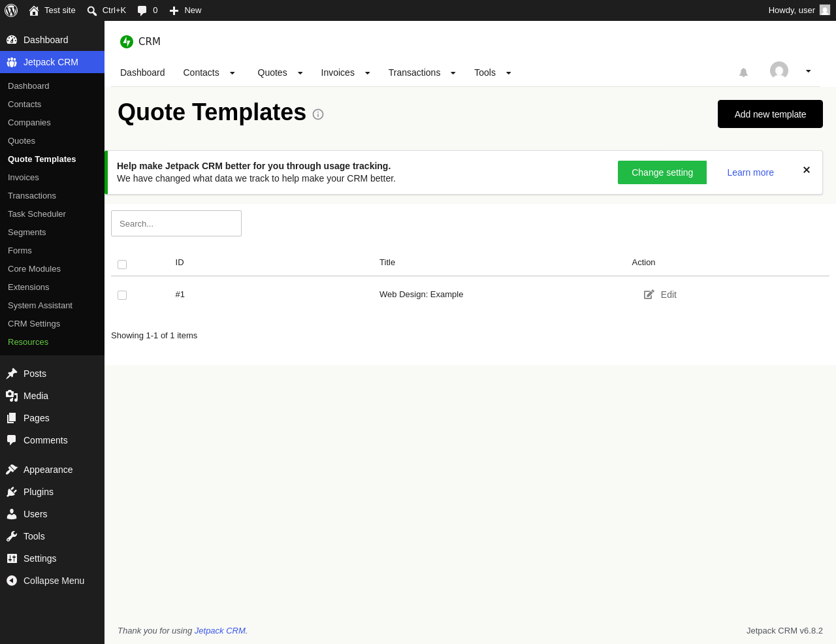Click the Comments icon in sidebar
The height and width of the screenshot is (644, 836).
(x=12, y=440)
